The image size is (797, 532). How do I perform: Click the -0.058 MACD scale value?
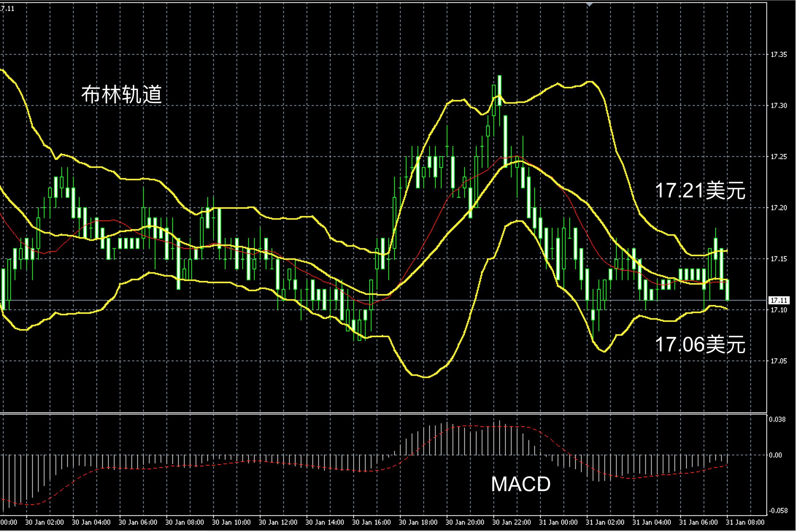tap(778, 511)
